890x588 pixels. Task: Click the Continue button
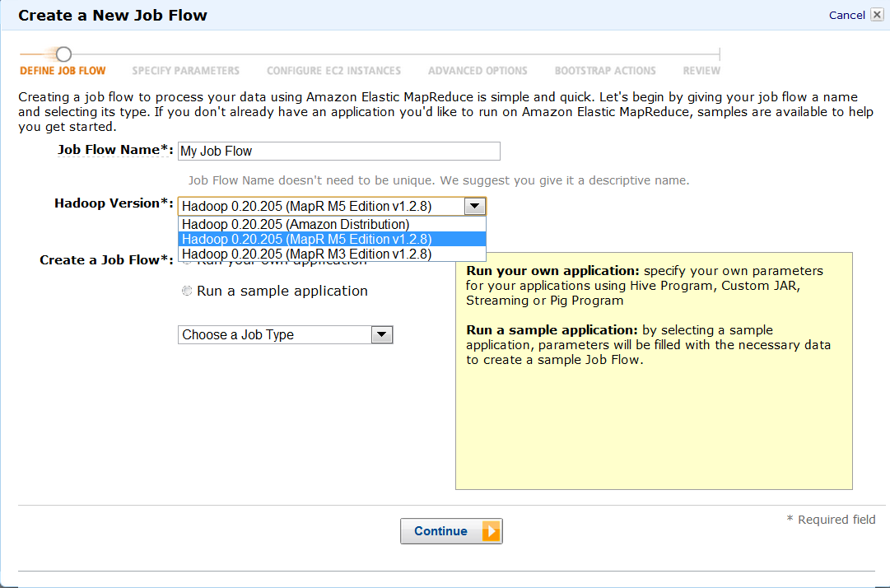pos(451,531)
